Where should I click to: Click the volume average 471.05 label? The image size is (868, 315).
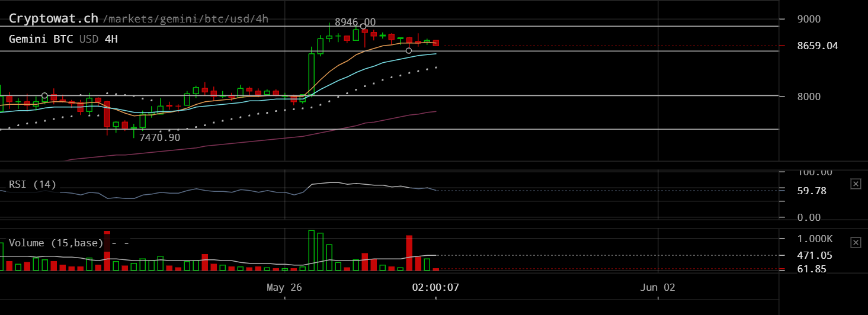815,255
